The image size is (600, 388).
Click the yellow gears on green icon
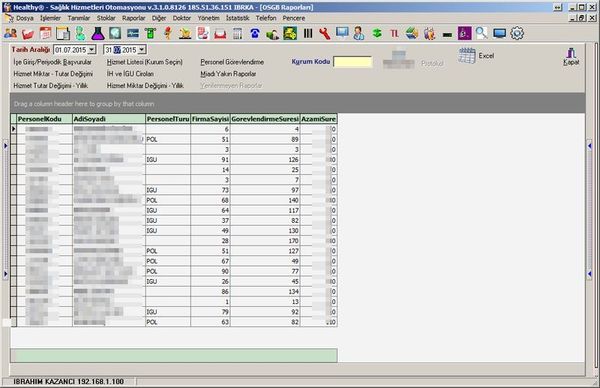[290, 33]
